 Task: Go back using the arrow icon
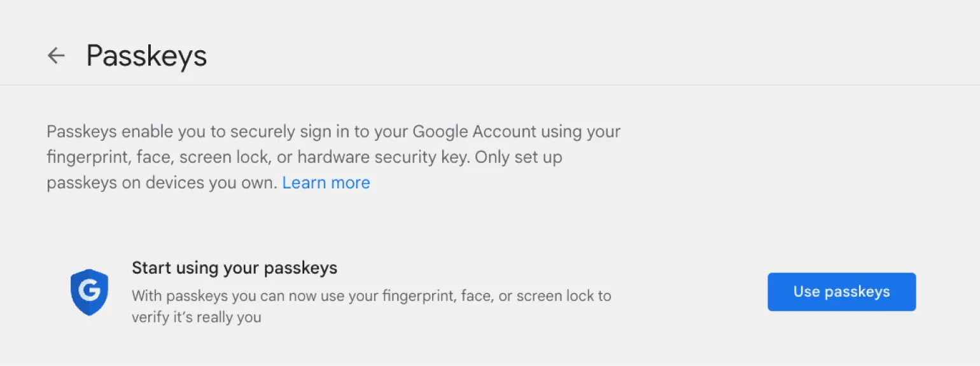pos(57,56)
